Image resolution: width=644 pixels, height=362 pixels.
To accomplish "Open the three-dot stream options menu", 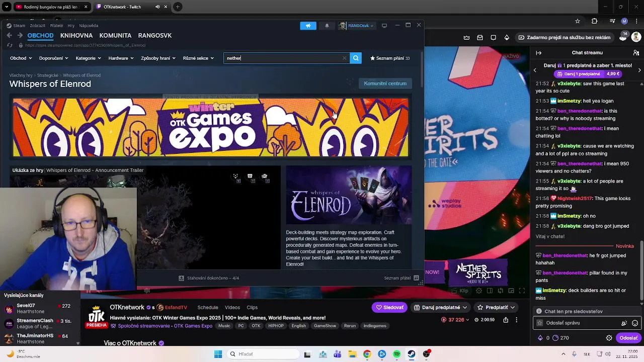I will 516,320.
